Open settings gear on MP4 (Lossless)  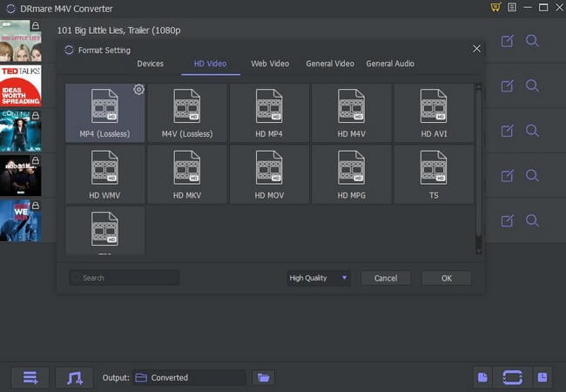[x=138, y=90]
